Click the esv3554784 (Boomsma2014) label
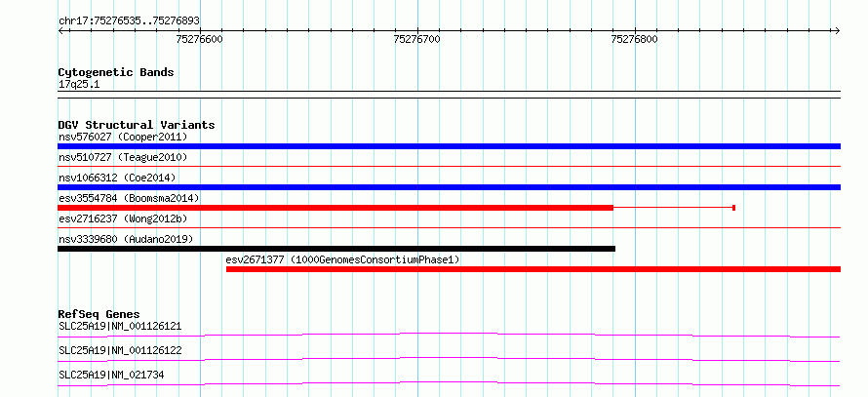 (x=129, y=198)
